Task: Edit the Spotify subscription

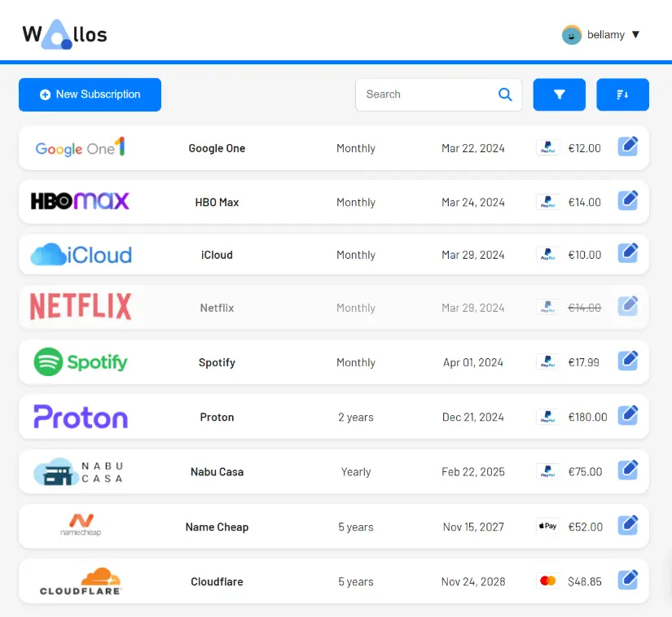Action: tap(628, 361)
